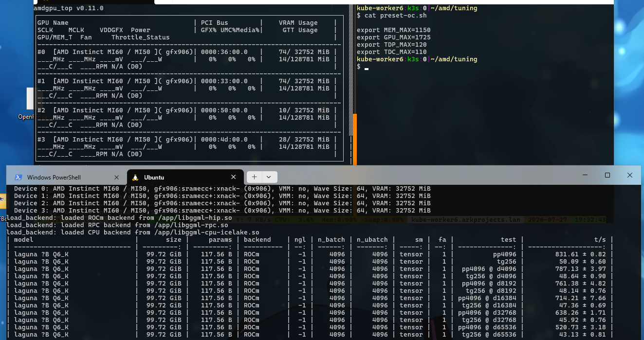Screen dimensions: 644x340
Task: Close the Ubuntu tab
Action: click(x=234, y=177)
